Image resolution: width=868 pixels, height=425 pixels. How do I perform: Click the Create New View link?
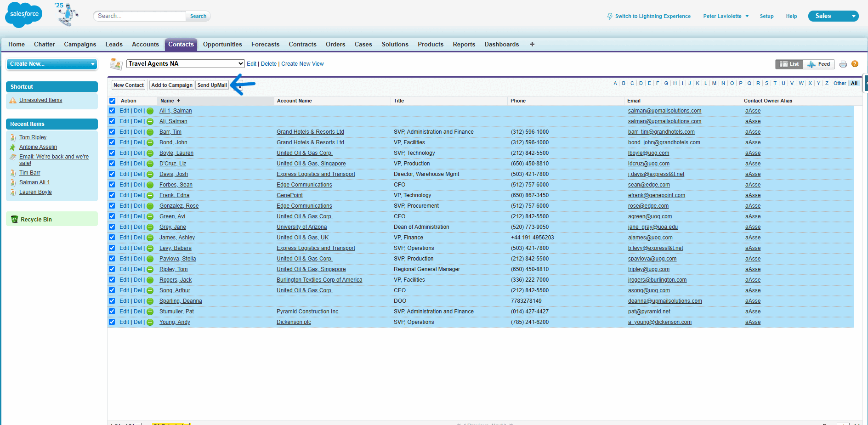[x=302, y=64]
